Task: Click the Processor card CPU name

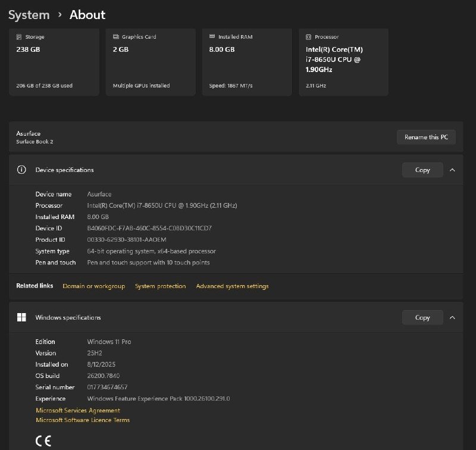Action: 334,60
